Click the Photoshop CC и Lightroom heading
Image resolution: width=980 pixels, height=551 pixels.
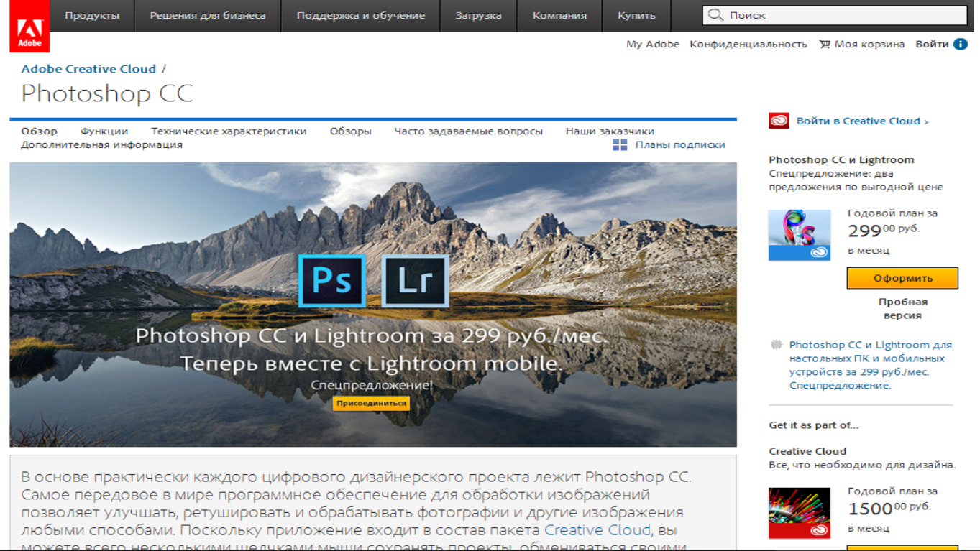click(841, 160)
